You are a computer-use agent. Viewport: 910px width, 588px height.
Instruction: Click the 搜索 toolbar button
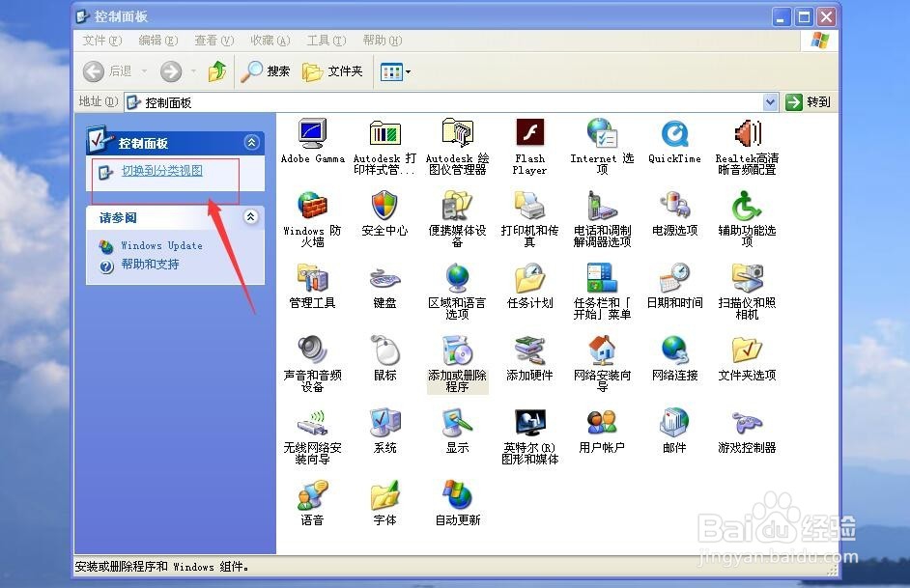(266, 71)
